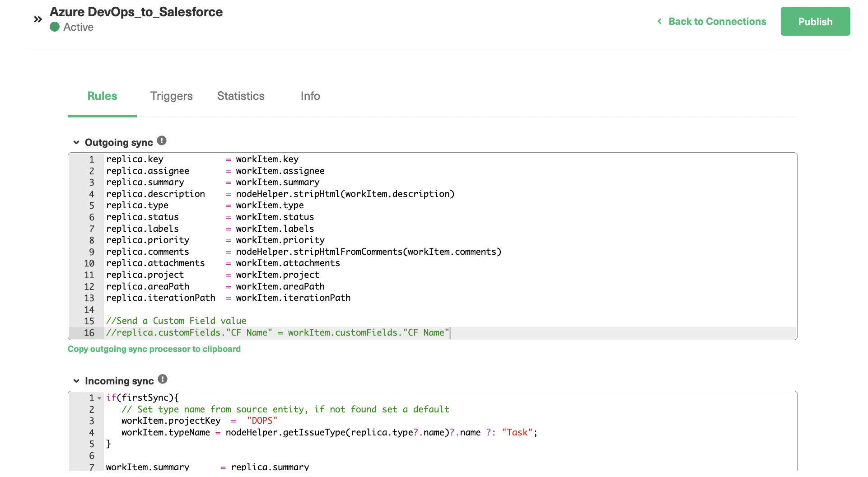This screenshot has width=868, height=477.
Task: Open the Rules tab
Action: click(x=102, y=96)
